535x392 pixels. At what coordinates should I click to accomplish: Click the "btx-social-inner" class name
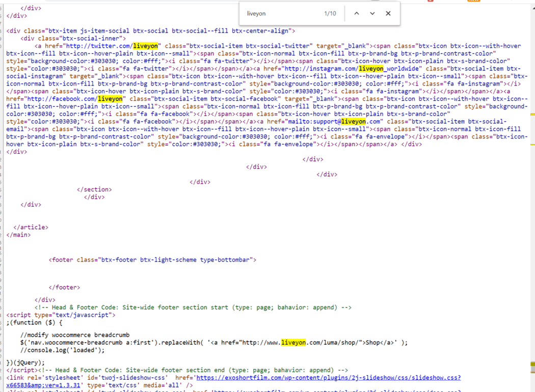click(90, 39)
